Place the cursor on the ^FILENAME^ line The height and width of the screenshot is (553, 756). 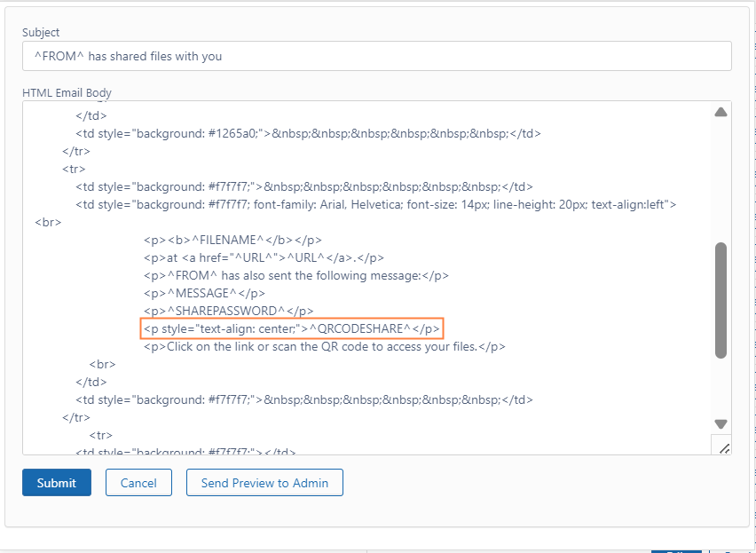pos(232,240)
